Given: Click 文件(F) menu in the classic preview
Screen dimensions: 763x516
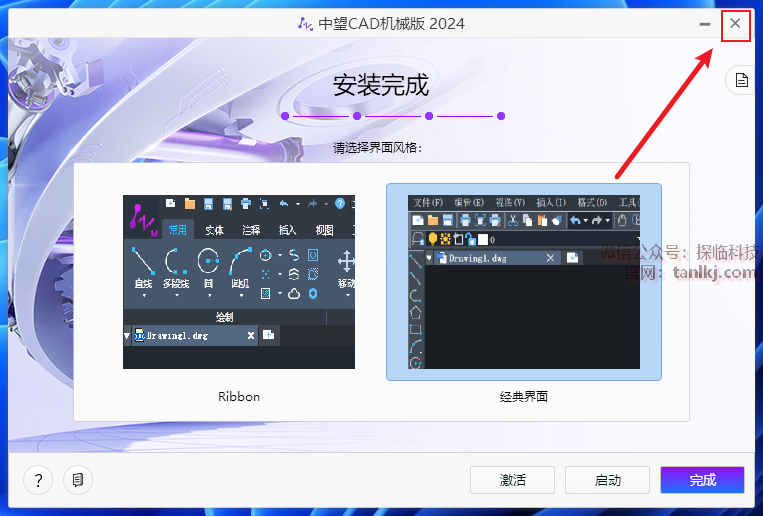Looking at the screenshot, I should (x=428, y=202).
